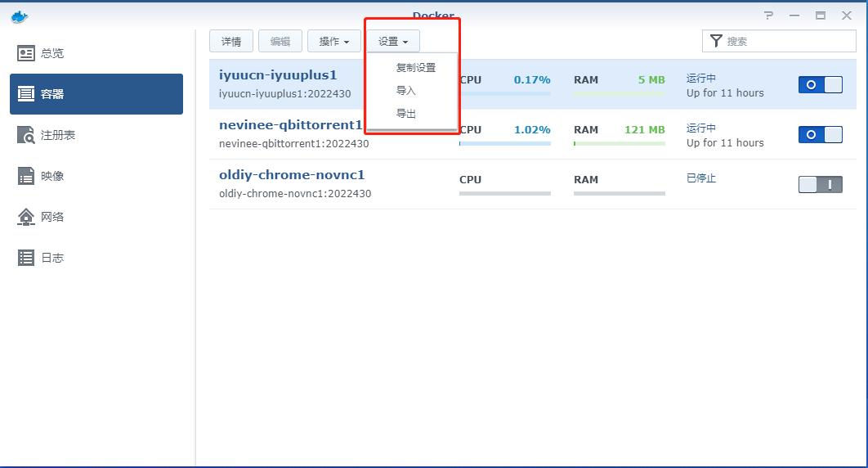Viewport: 868px width, 468px height.
Task: Click the Docker whale logo icon
Action: [20, 16]
